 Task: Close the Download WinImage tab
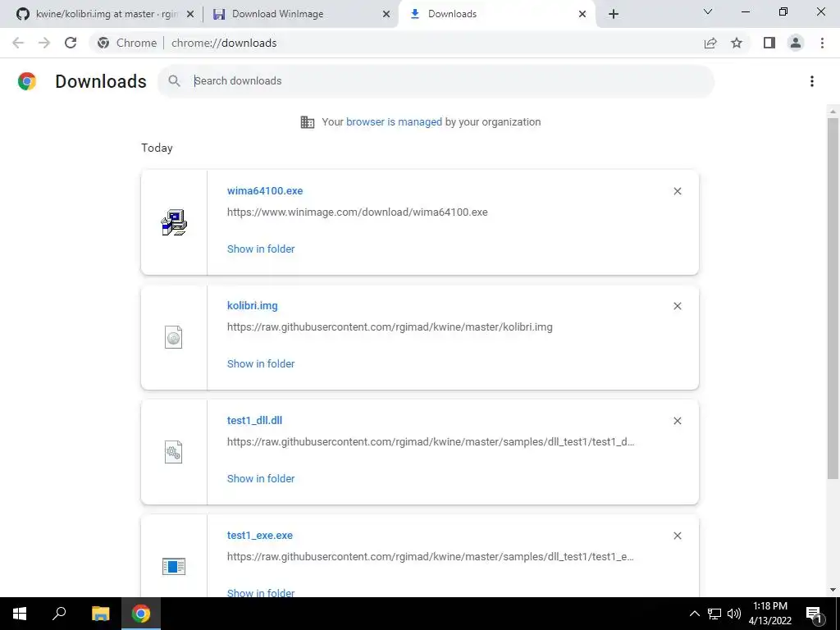(386, 14)
